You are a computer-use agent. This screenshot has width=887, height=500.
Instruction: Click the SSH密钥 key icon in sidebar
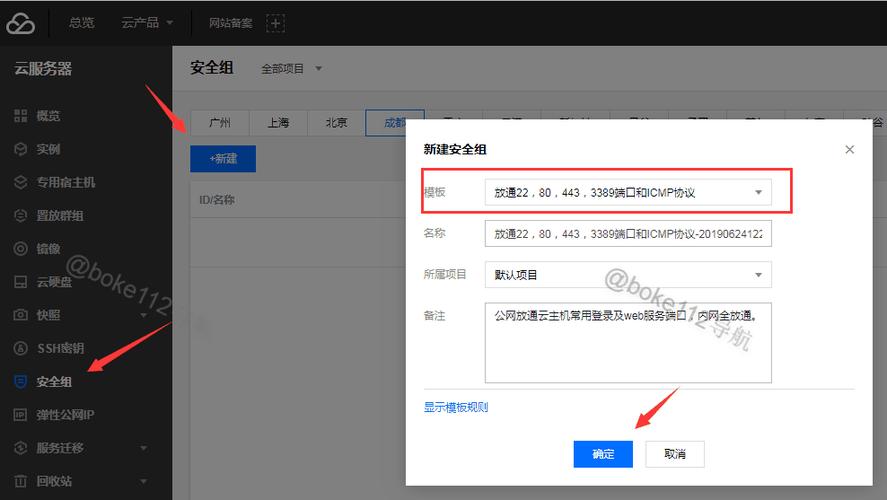pos(20,348)
